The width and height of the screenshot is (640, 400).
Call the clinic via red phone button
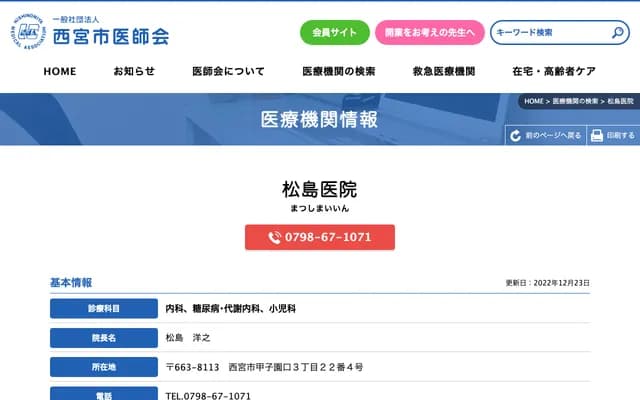pyautogui.click(x=320, y=238)
